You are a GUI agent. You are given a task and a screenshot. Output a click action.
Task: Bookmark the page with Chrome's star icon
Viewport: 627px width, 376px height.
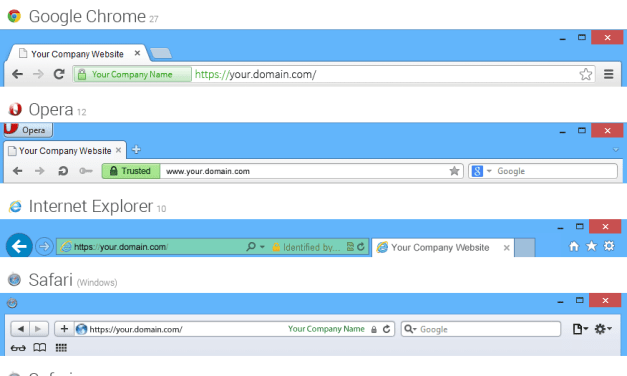(585, 74)
